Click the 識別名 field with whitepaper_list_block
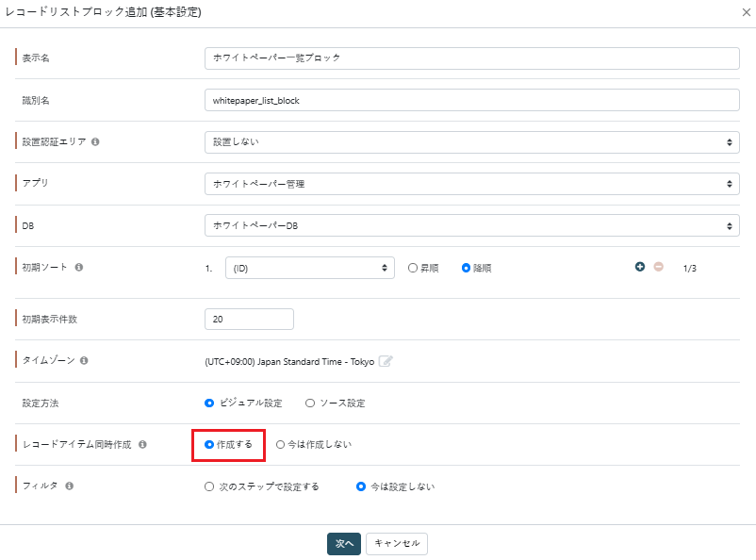The height and width of the screenshot is (560, 756). [472, 100]
